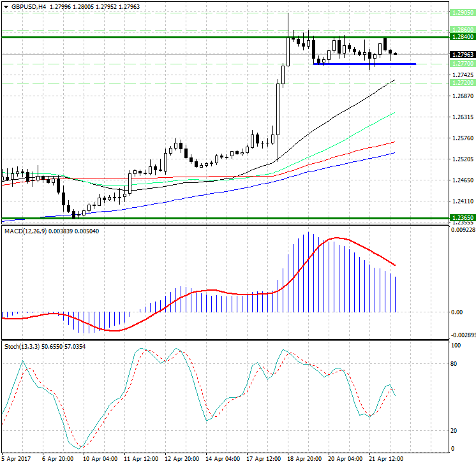Viewport: 476px width, 466px height.
Task: Click the 14 Apr 04:00 time label
Action: pyautogui.click(x=223, y=459)
